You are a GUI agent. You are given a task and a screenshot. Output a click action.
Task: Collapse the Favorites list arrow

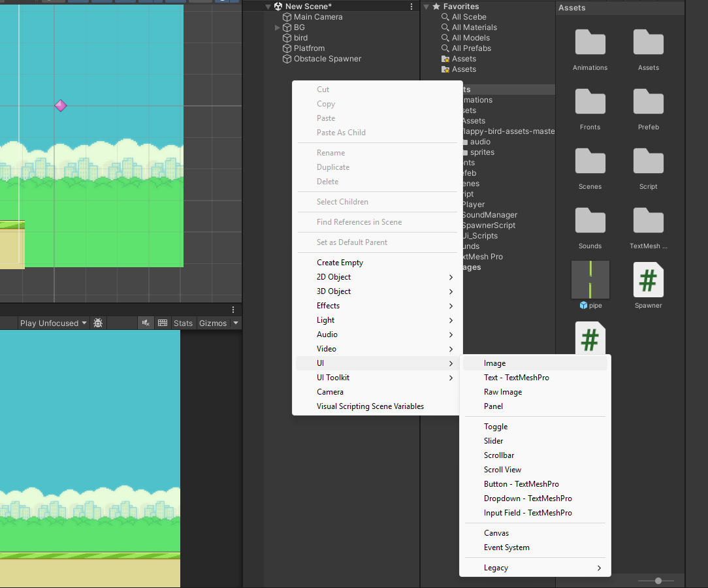click(x=426, y=7)
